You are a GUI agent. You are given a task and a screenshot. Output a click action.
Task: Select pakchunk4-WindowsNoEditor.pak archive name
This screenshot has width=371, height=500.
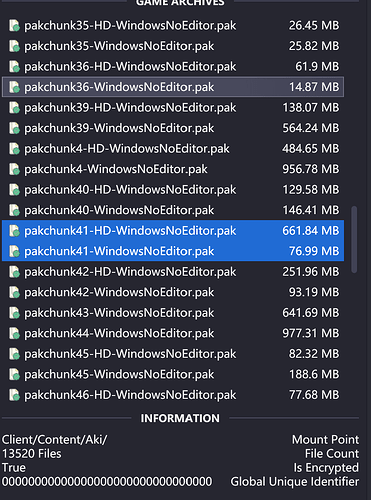pyautogui.click(x=116, y=169)
